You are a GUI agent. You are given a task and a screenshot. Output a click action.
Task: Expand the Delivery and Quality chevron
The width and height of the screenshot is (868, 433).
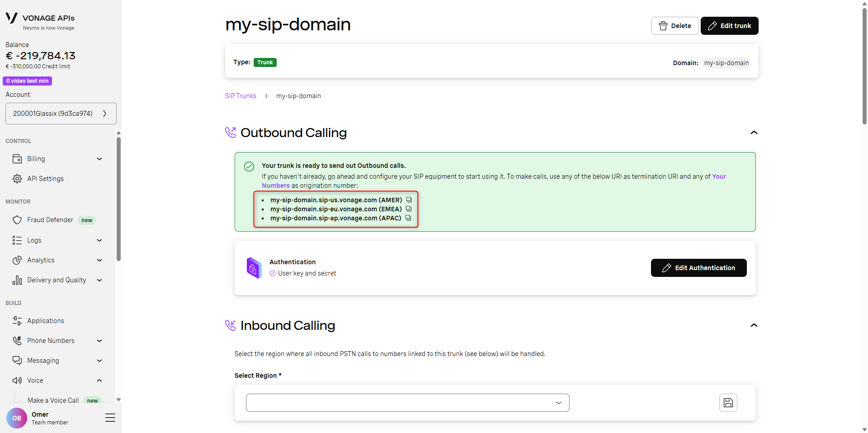coord(99,280)
